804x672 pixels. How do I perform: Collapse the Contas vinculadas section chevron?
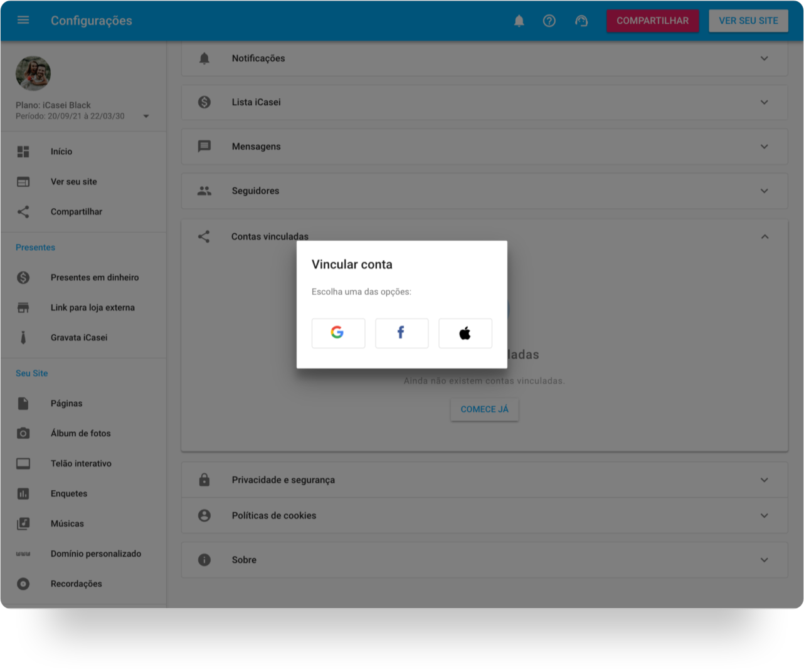pyautogui.click(x=764, y=236)
